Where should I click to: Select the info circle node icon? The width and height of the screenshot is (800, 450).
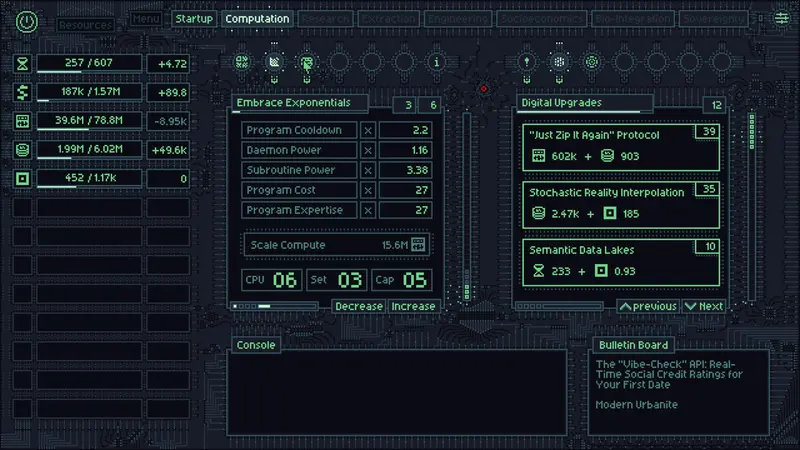pyautogui.click(x=436, y=62)
